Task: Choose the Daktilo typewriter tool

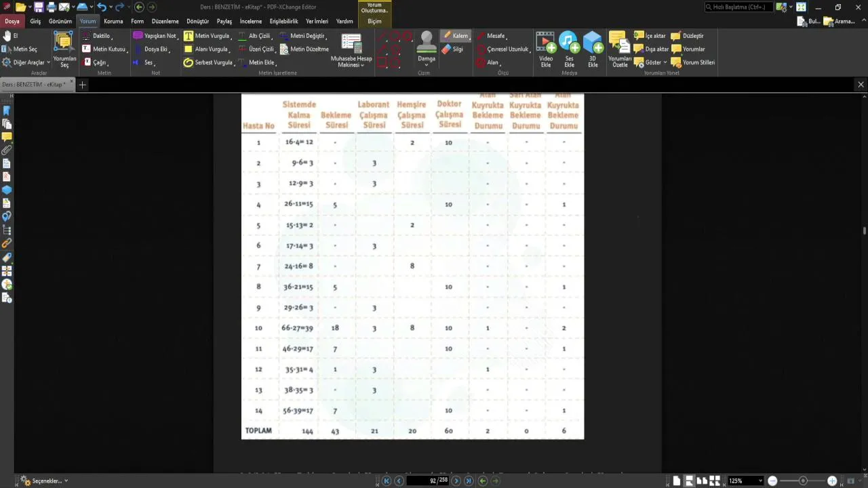Action: point(97,36)
